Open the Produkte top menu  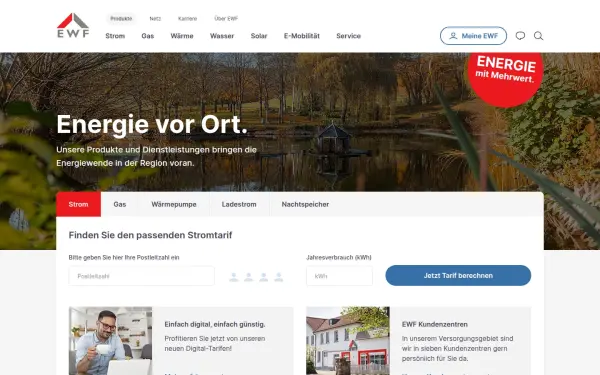pyautogui.click(x=121, y=18)
